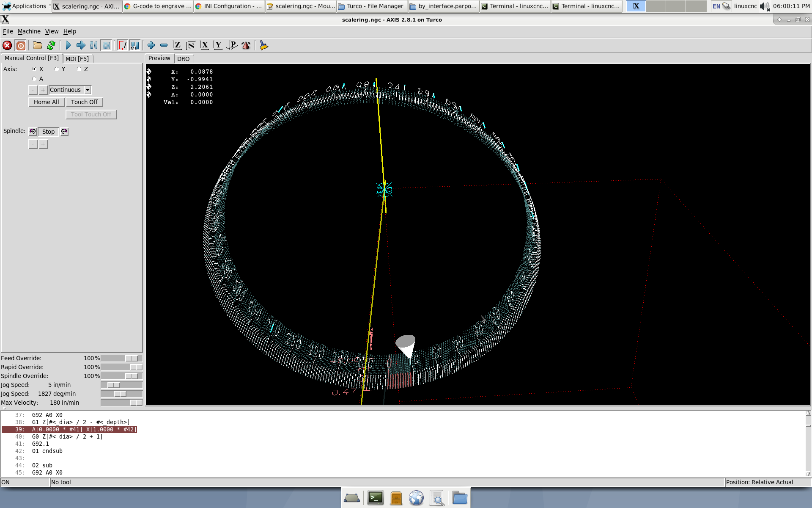
Task: Click the Home All button
Action: pyautogui.click(x=47, y=102)
